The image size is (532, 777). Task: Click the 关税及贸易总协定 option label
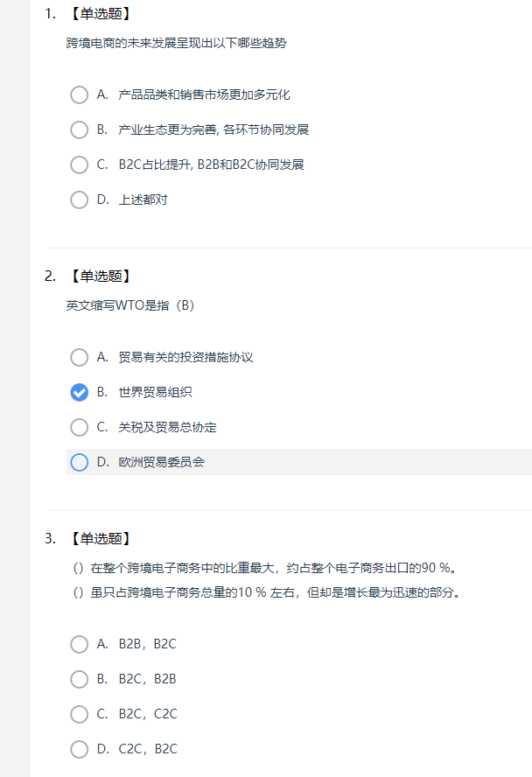(x=167, y=427)
